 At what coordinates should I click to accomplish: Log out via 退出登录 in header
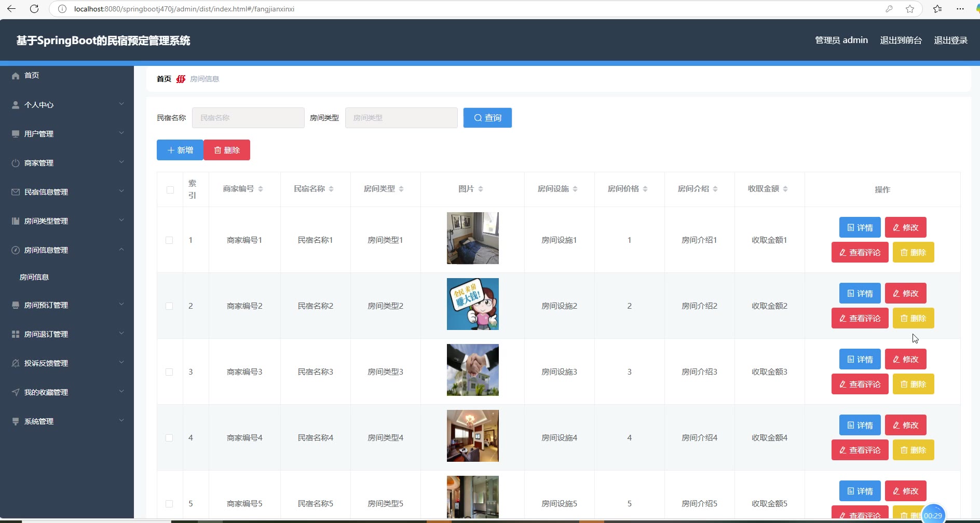point(950,40)
